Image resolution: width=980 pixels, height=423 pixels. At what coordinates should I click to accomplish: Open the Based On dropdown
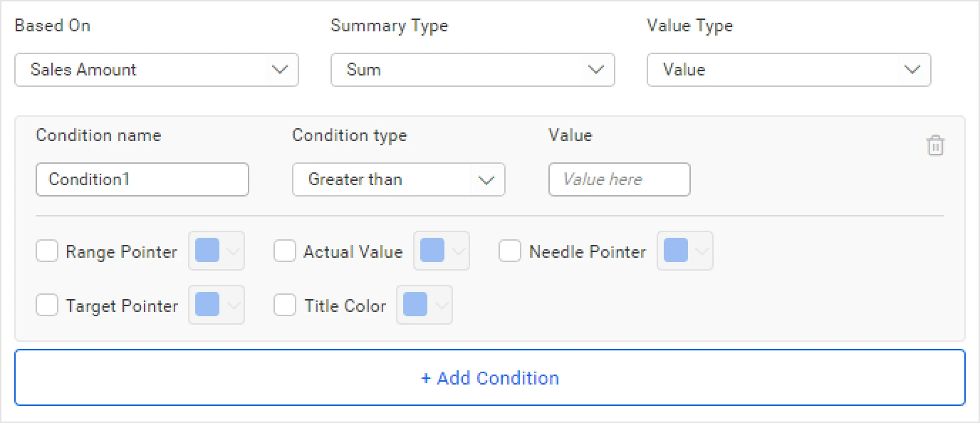point(156,70)
